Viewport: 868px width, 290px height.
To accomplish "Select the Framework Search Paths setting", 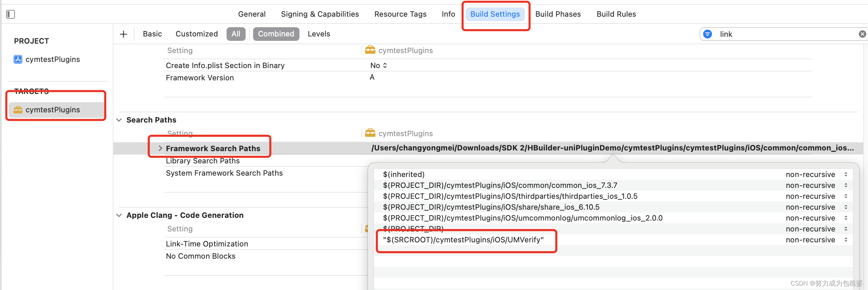I will pos(213,148).
